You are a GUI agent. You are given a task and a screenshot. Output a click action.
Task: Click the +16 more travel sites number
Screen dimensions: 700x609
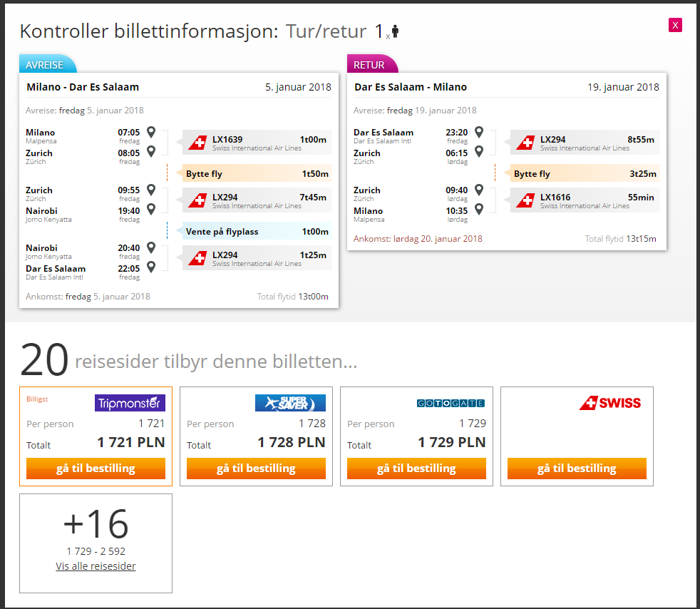(x=96, y=523)
